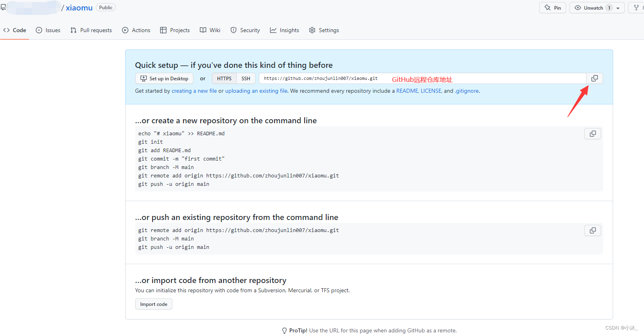This screenshot has width=644, height=334.
Task: Open the Issues tab
Action: click(x=48, y=30)
